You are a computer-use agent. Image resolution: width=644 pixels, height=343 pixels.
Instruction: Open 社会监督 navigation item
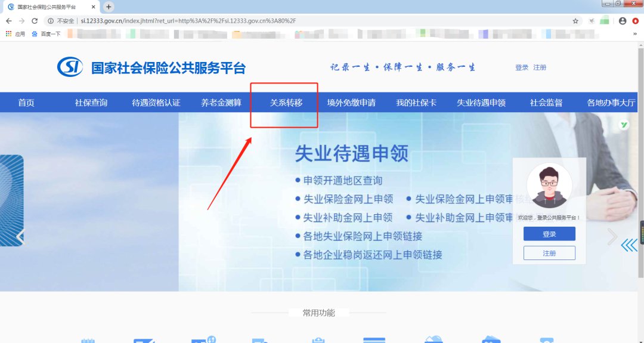546,103
